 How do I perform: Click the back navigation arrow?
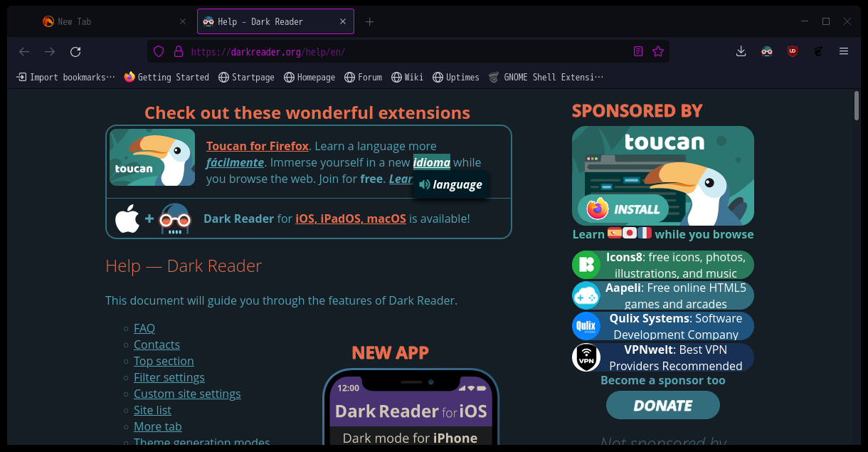tap(24, 51)
